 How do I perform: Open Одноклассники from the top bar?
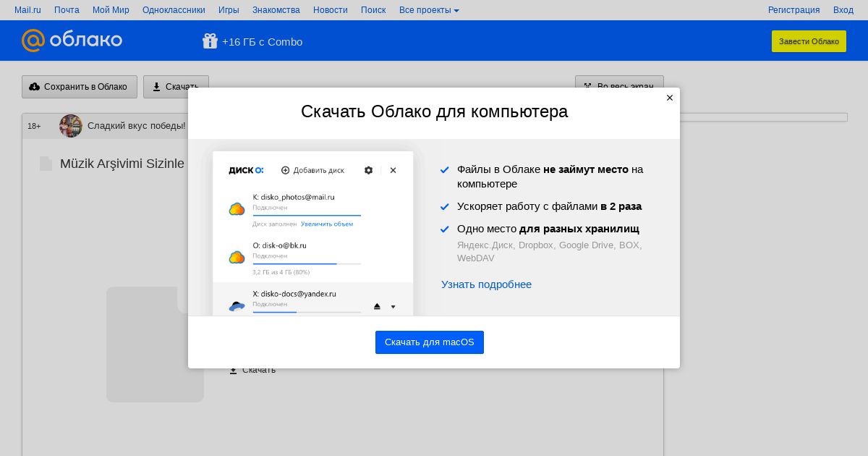click(x=174, y=10)
